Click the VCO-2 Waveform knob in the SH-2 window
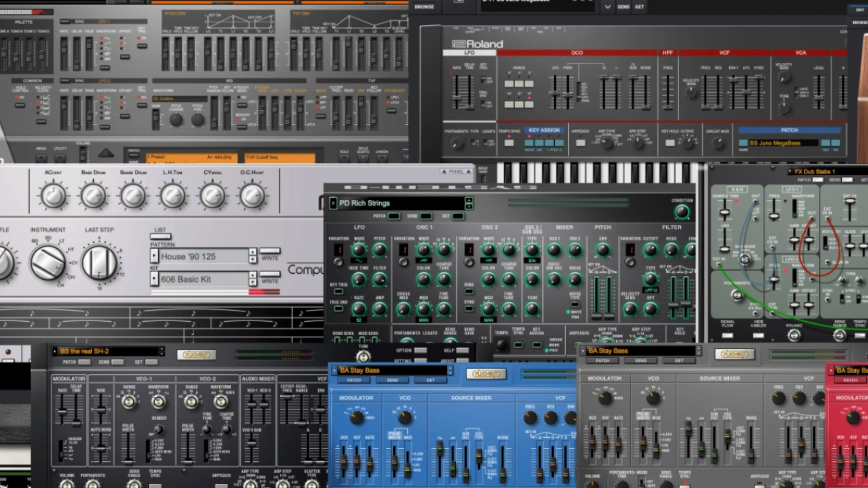Image resolution: width=868 pixels, height=488 pixels. click(221, 401)
